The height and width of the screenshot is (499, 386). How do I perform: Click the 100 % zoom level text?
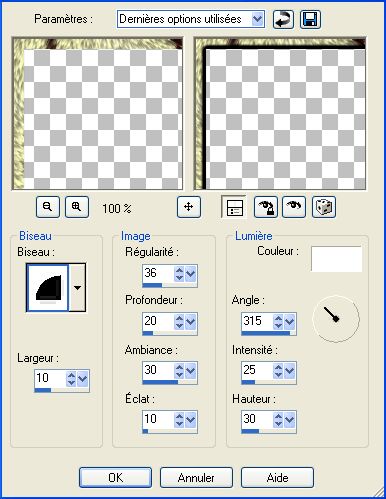tap(117, 209)
